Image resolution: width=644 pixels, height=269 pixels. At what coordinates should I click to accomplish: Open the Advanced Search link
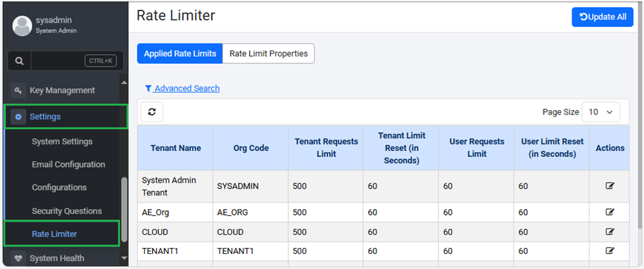tap(187, 88)
